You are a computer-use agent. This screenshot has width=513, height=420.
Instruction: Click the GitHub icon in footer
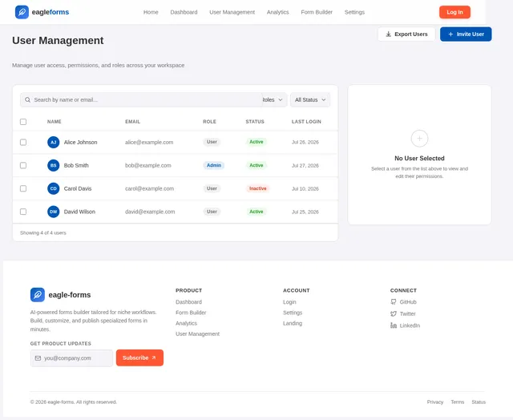click(394, 302)
